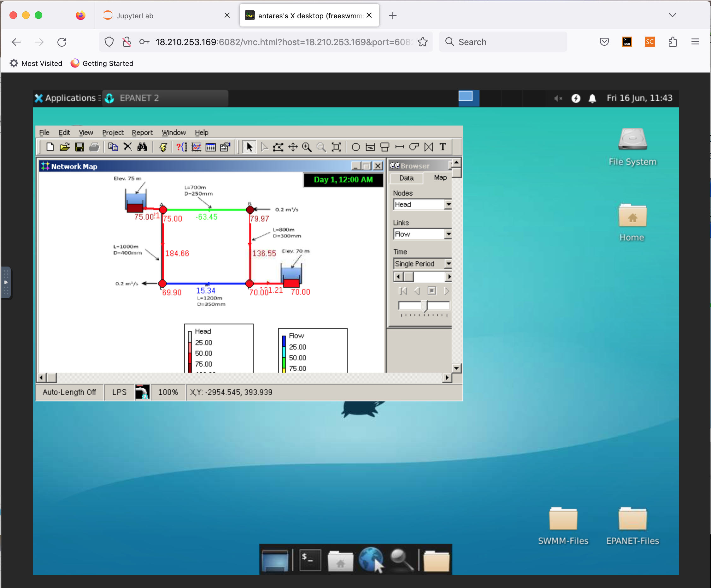Click the animate forward button
Viewport: 711px width, 588px height.
pos(446,291)
